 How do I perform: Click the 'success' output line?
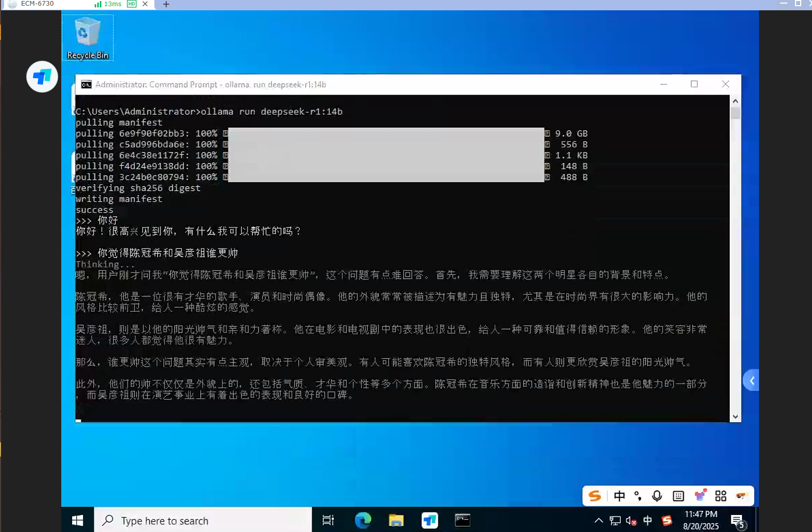[95, 210]
